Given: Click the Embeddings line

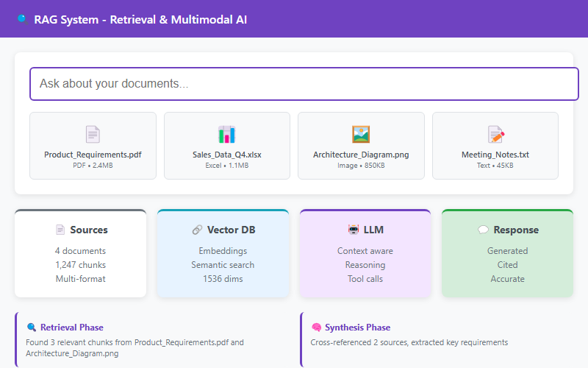Looking at the screenshot, I should coord(223,251).
